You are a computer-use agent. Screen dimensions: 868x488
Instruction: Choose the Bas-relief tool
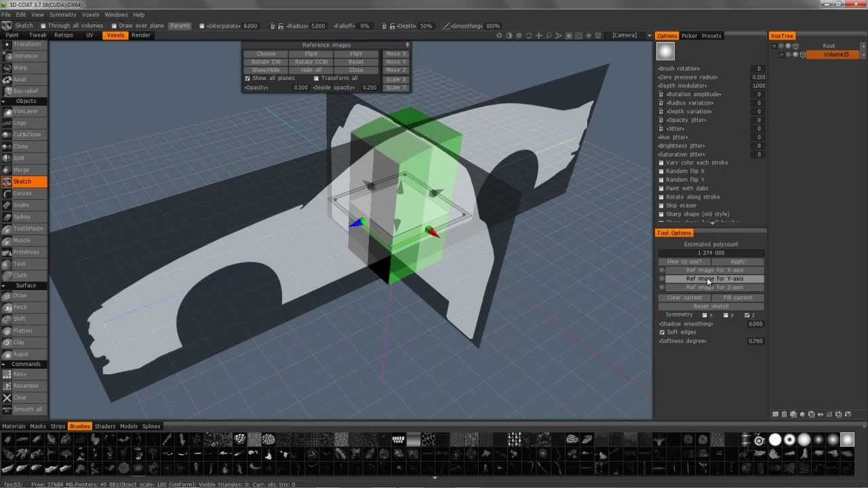point(24,91)
